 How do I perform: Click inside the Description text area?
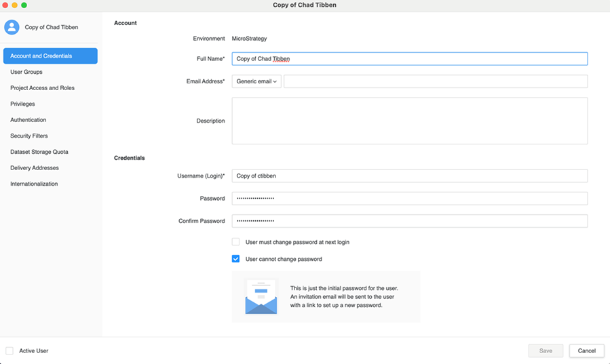pyautogui.click(x=409, y=121)
